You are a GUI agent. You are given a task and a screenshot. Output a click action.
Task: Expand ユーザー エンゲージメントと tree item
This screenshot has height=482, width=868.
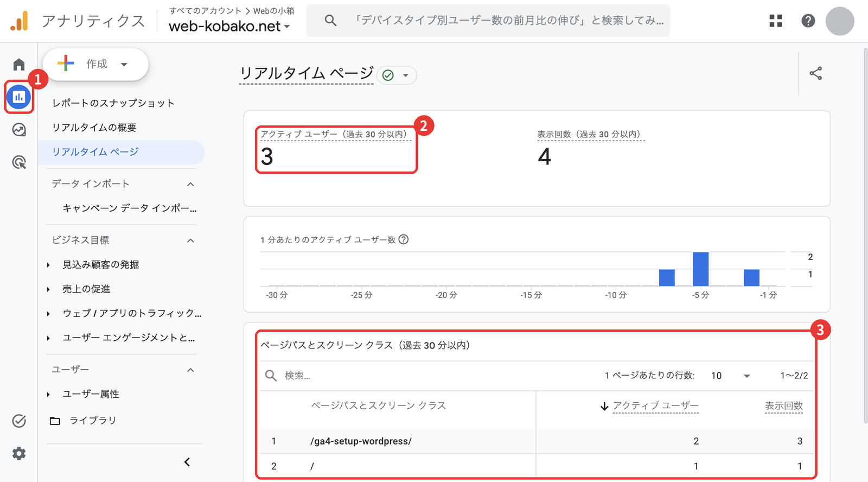click(48, 338)
